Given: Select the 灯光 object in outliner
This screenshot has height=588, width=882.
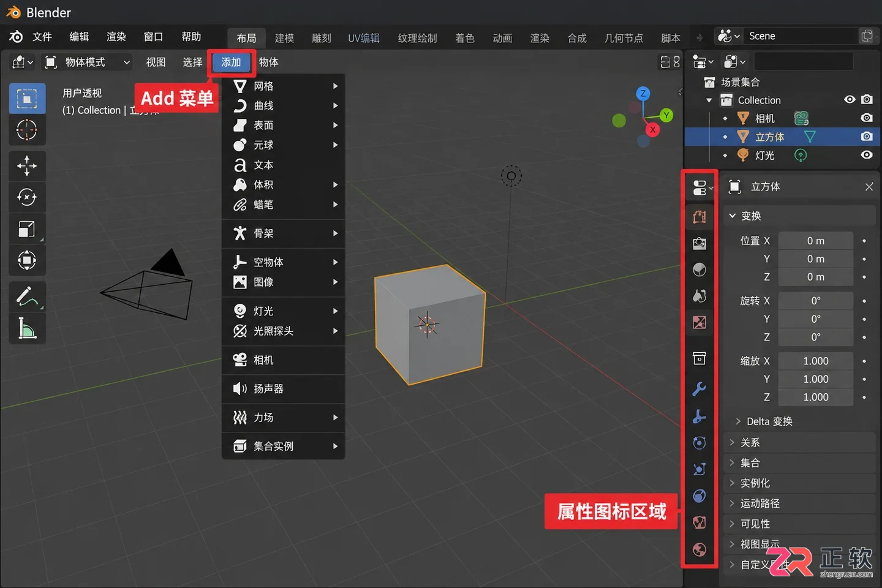Looking at the screenshot, I should click(765, 155).
